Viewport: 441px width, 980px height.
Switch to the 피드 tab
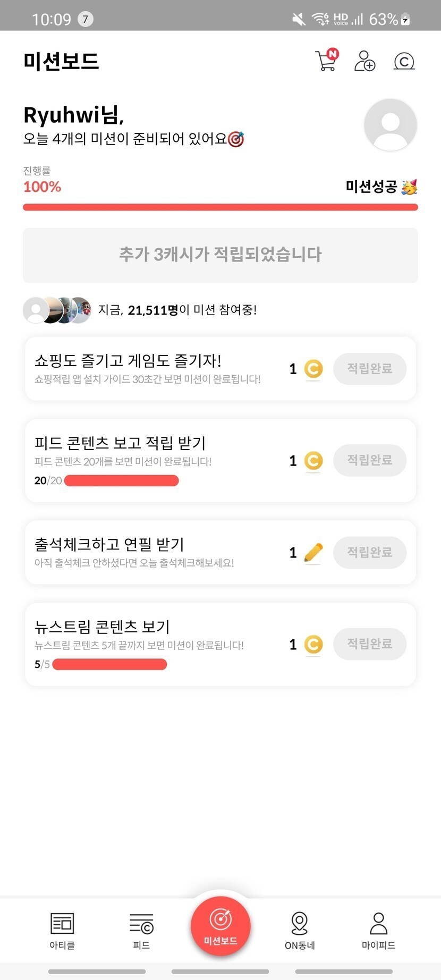tap(141, 930)
